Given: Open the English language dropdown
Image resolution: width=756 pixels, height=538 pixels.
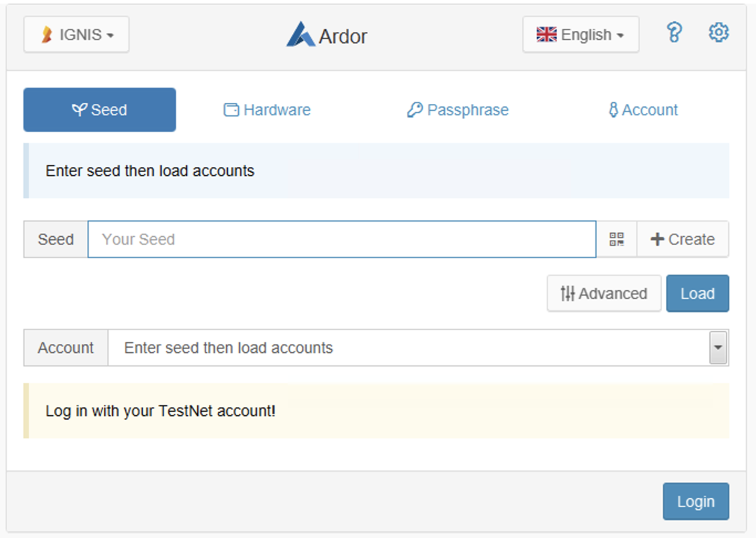Looking at the screenshot, I should coord(580,34).
